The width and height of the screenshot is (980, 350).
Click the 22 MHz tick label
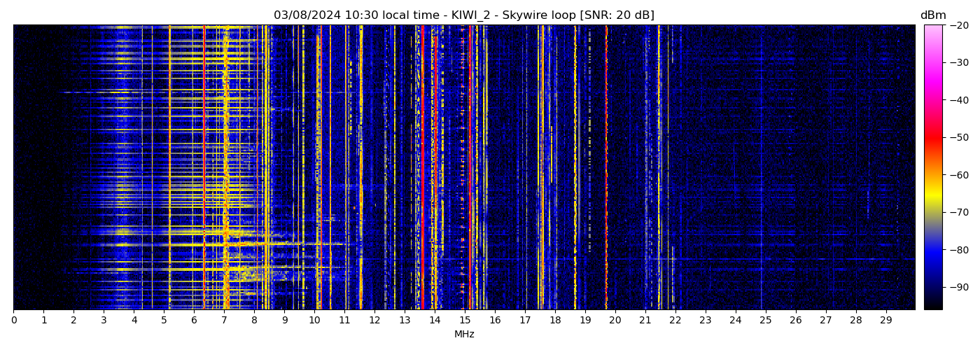tap(675, 321)
